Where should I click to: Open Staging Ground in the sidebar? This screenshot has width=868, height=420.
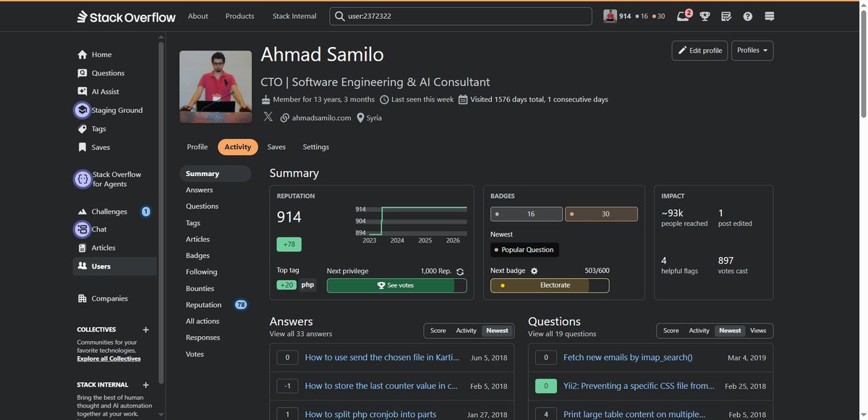click(109, 110)
